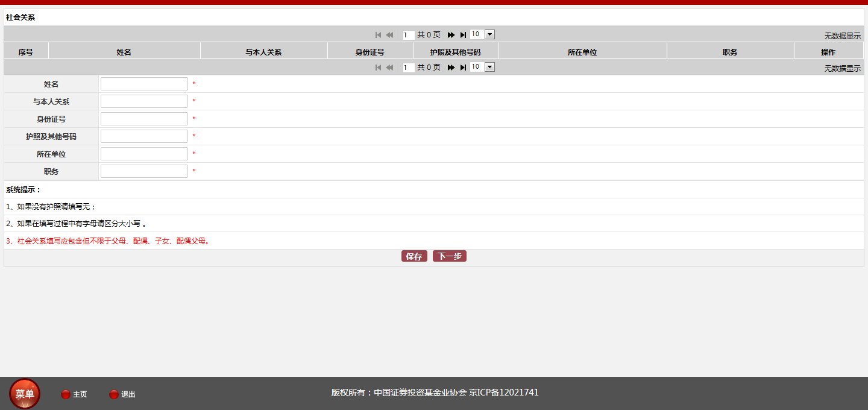868x410 pixels.
Task: Click previous-page icon in top pager
Action: pos(389,35)
